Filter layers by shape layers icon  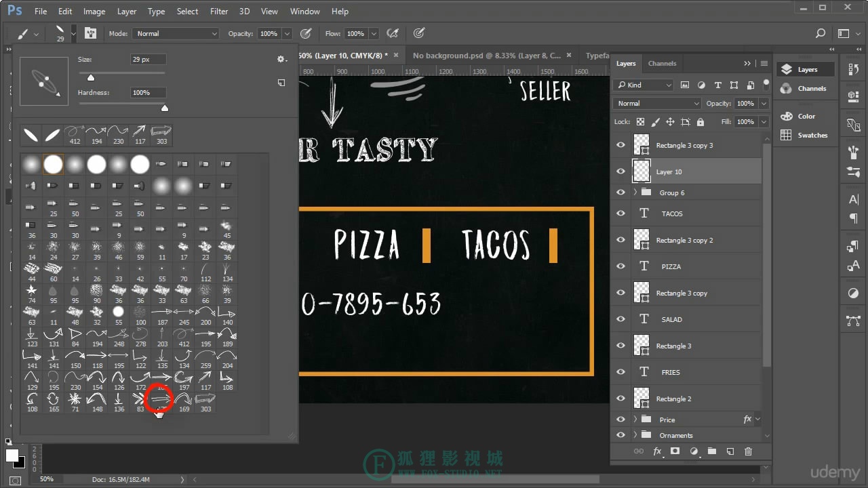pos(734,85)
